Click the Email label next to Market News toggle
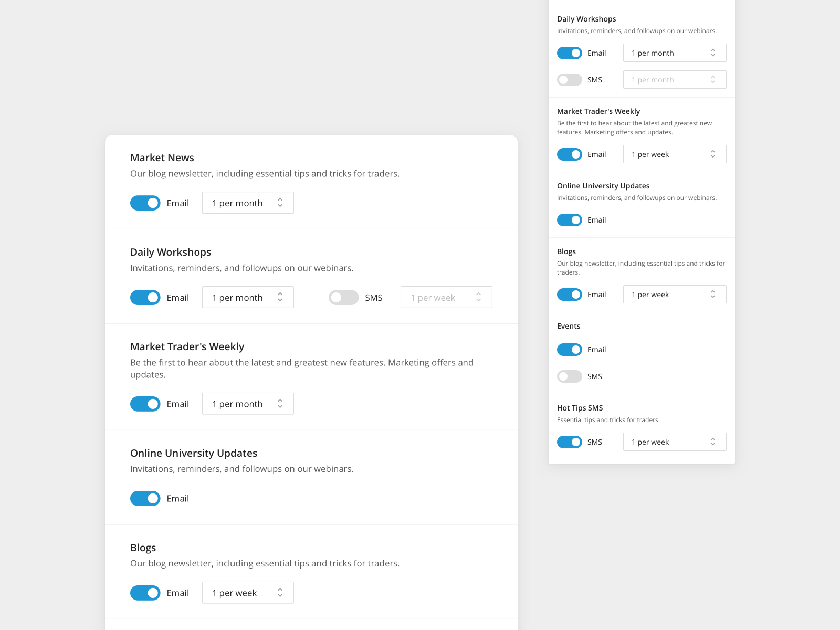 coord(177,203)
